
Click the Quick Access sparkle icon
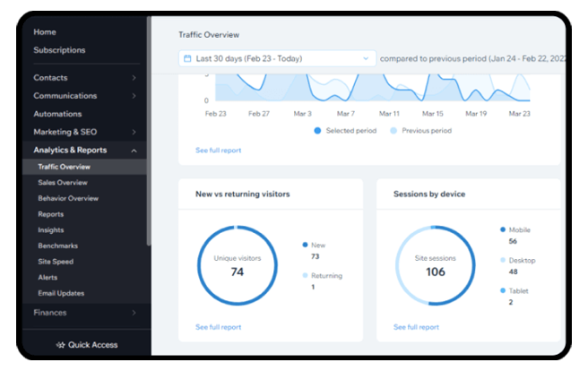61,345
